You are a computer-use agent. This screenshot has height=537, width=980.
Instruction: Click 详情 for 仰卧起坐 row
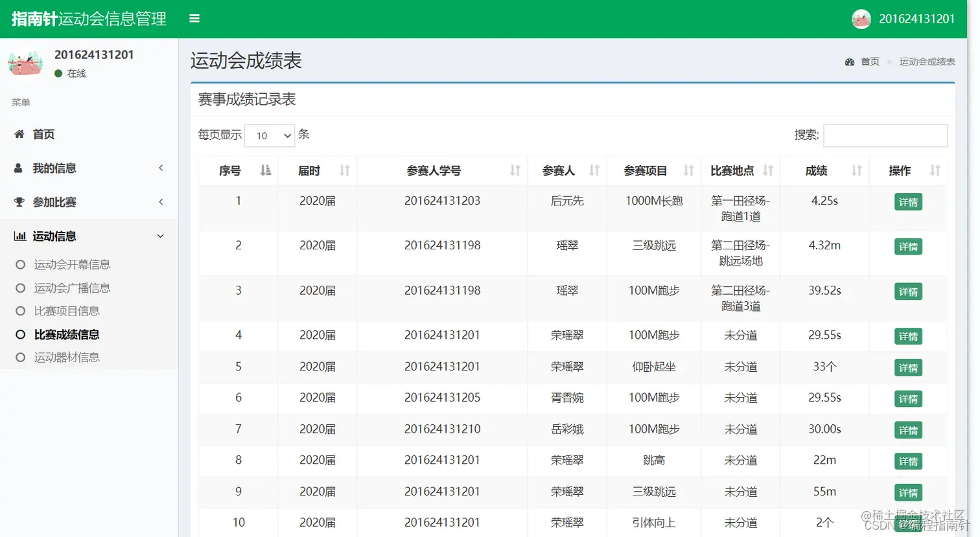click(908, 367)
